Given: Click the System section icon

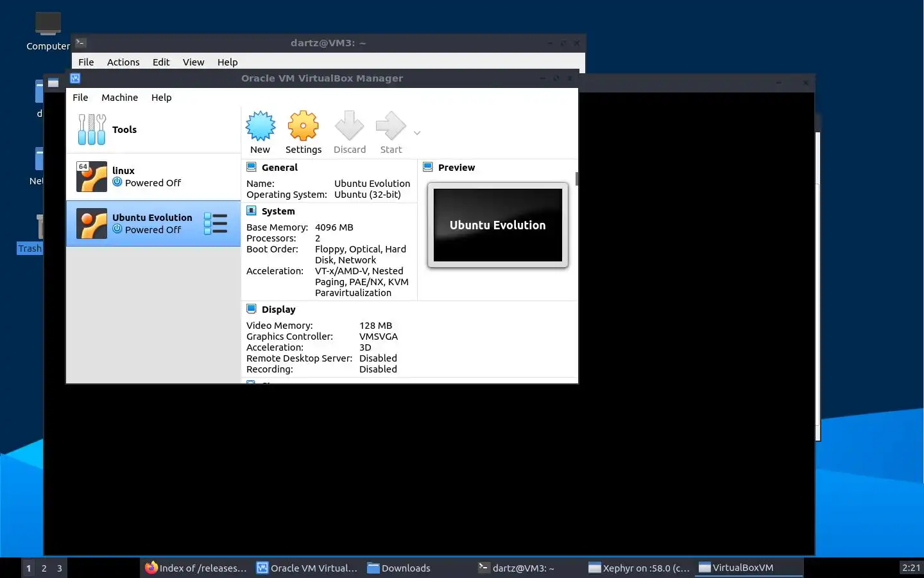Looking at the screenshot, I should 252,211.
